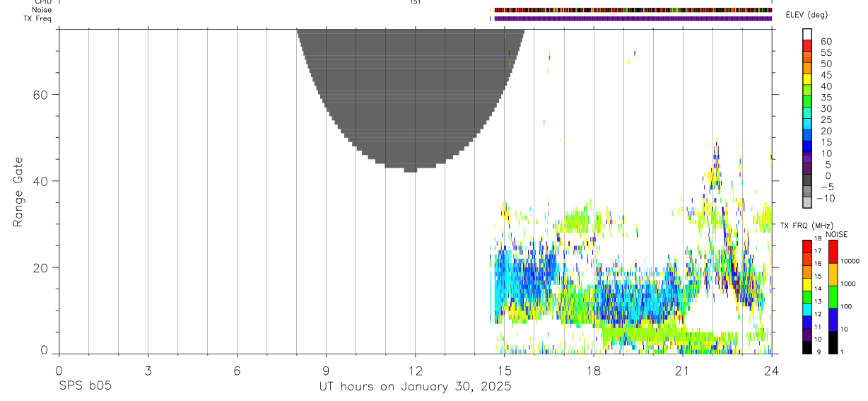Click the black 1–10 NOISE segment
Screen dimensions: 868x401
pyautogui.click(x=833, y=342)
